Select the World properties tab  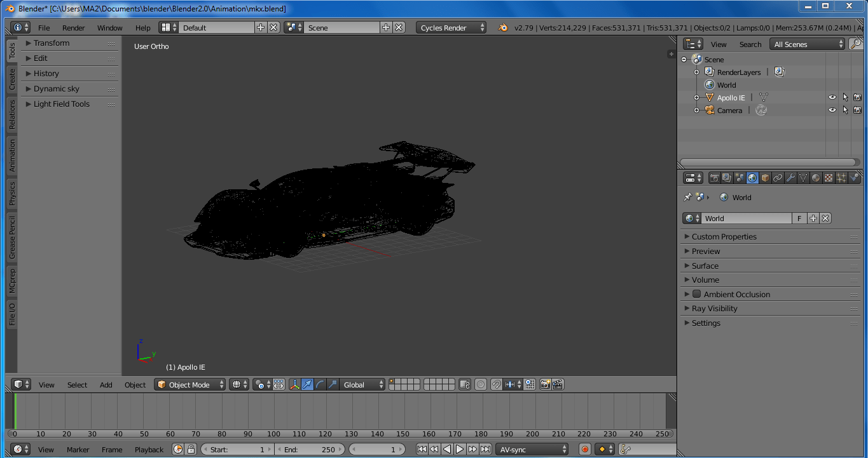pos(752,178)
